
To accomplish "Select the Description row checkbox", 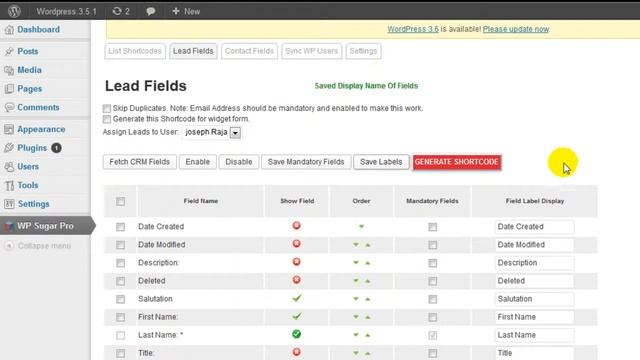I will (x=120, y=263).
